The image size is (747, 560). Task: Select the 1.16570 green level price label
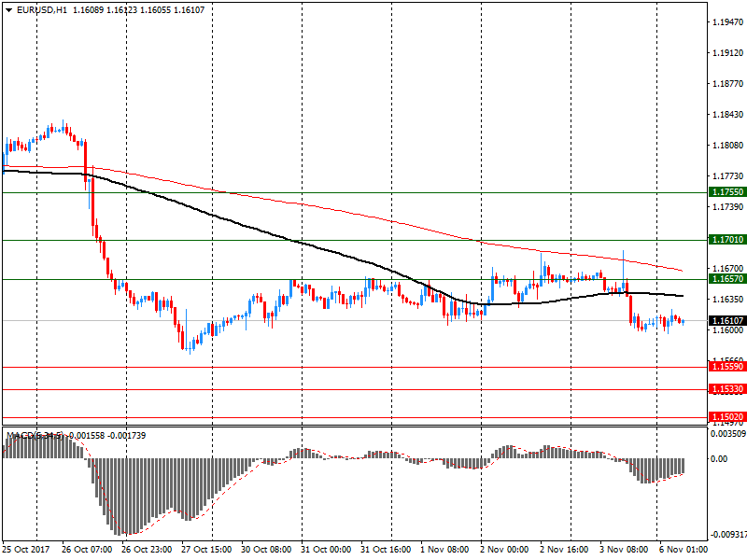coord(727,279)
